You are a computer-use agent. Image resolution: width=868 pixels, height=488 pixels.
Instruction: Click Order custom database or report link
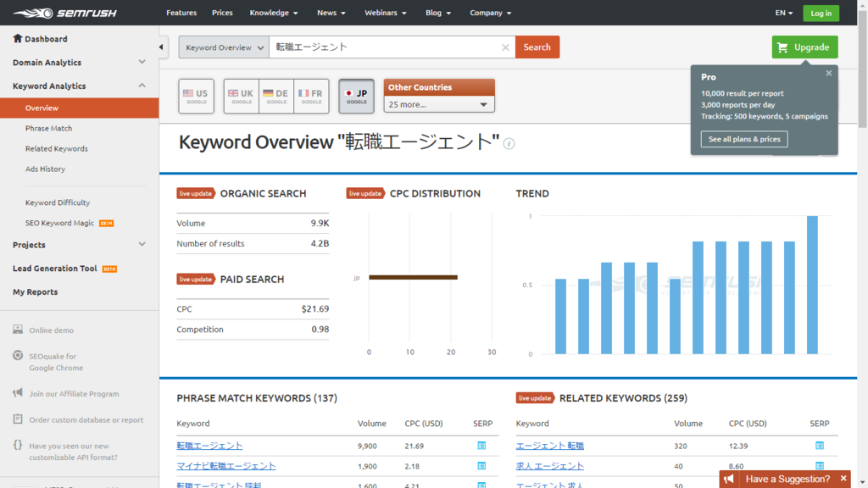(x=86, y=420)
